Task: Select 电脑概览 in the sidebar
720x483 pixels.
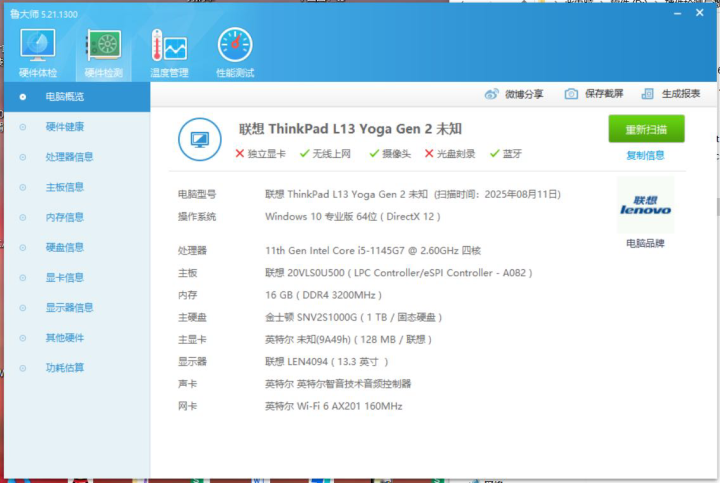Action: click(77, 97)
